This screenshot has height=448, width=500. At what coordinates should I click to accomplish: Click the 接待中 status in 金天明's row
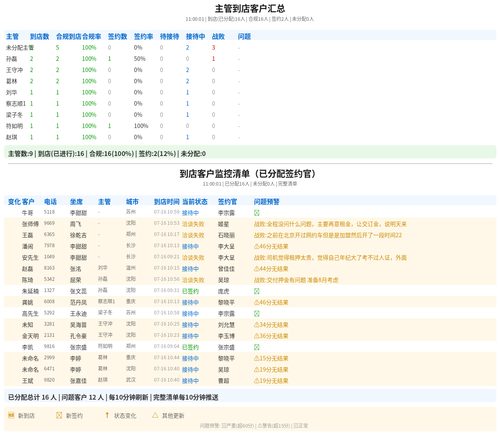[190, 336]
